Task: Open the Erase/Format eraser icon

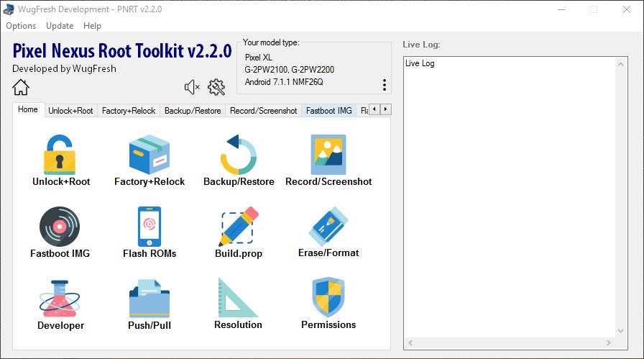Action: pos(328,227)
